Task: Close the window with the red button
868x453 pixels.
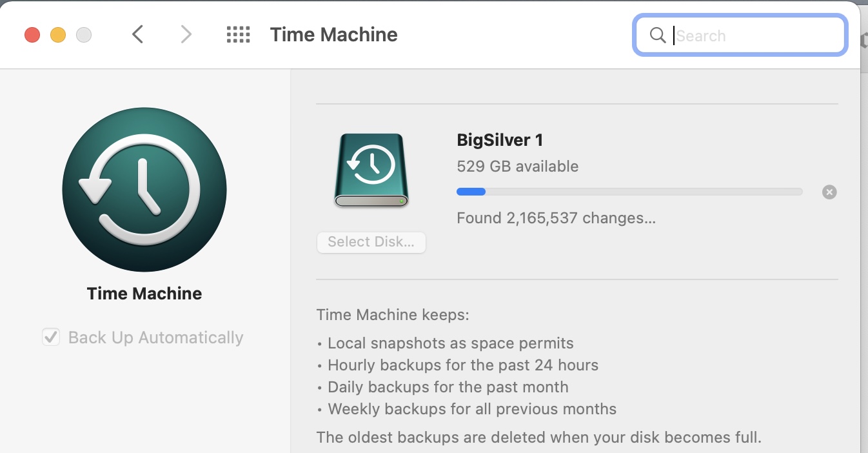Action: click(32, 35)
